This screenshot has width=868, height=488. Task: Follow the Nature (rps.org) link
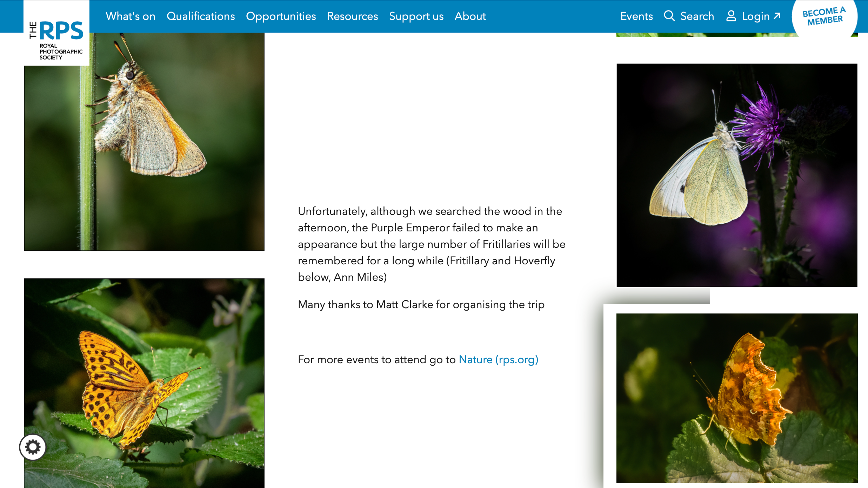499,360
